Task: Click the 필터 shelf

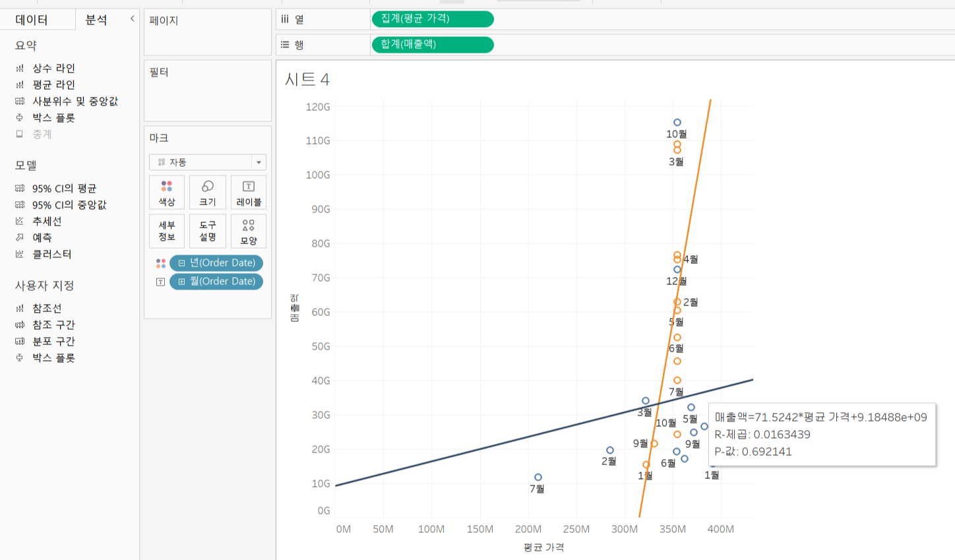Action: click(208, 91)
